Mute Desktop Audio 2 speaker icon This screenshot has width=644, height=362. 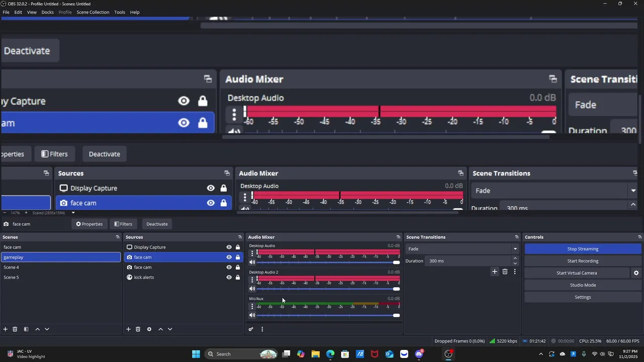[252, 289]
